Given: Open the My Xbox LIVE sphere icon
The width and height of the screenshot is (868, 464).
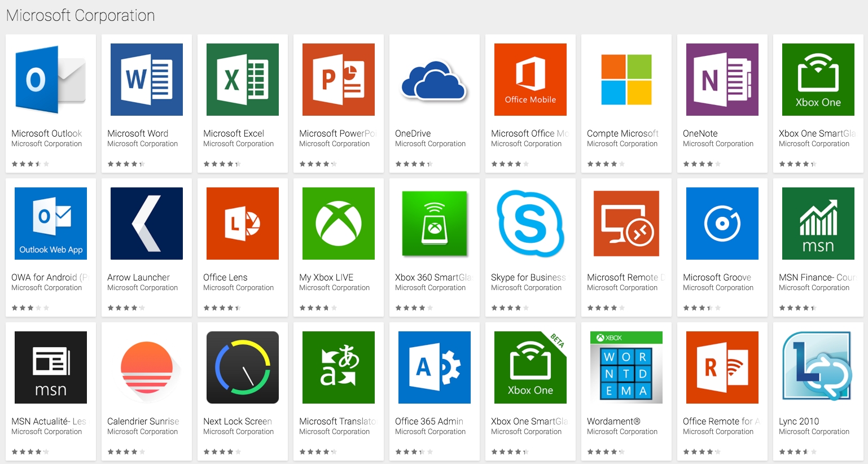Looking at the screenshot, I should [x=339, y=224].
